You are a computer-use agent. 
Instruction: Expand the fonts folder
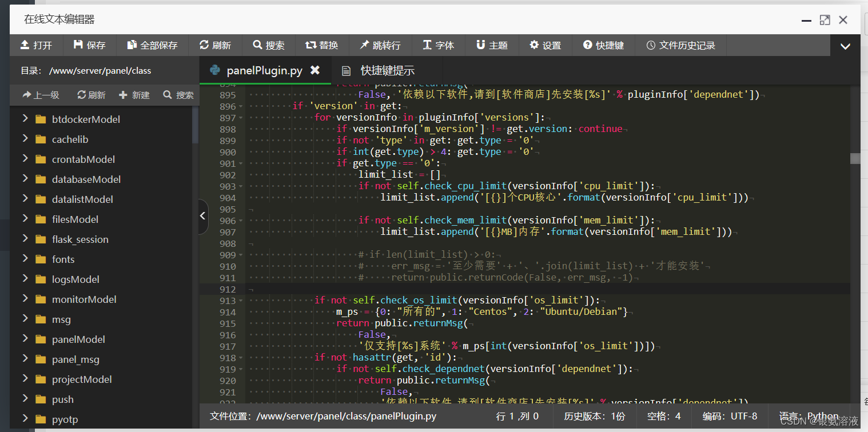click(x=25, y=259)
